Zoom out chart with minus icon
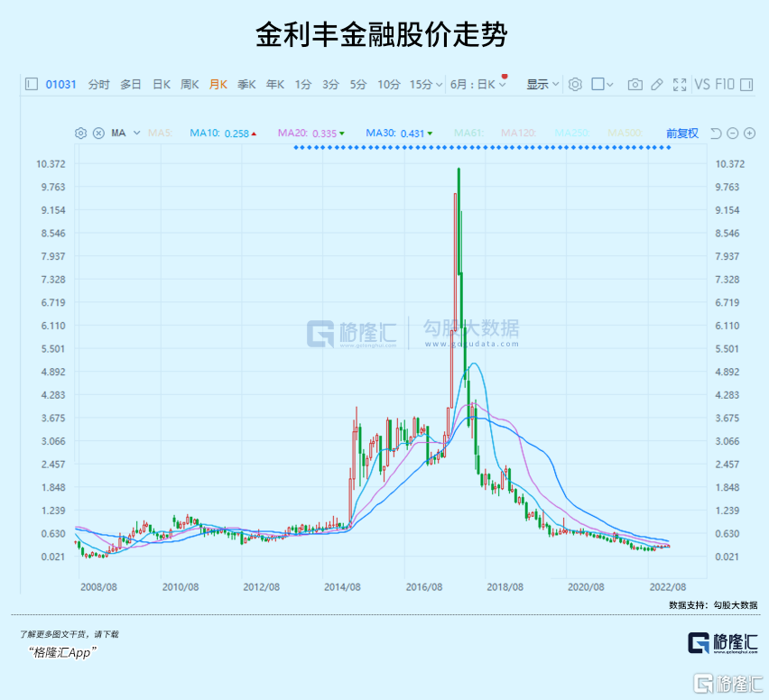This screenshot has width=769, height=700. tap(733, 134)
